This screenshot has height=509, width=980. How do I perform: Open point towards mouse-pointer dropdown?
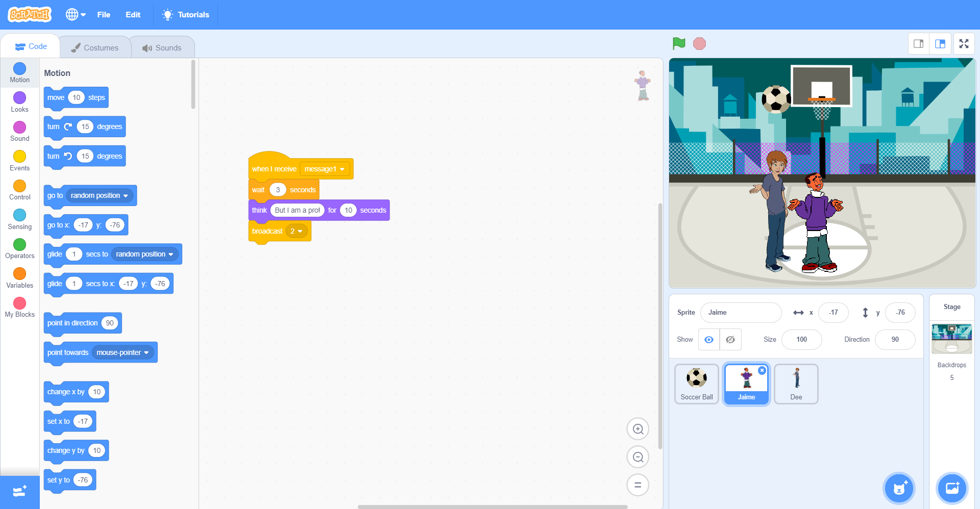[x=123, y=353]
